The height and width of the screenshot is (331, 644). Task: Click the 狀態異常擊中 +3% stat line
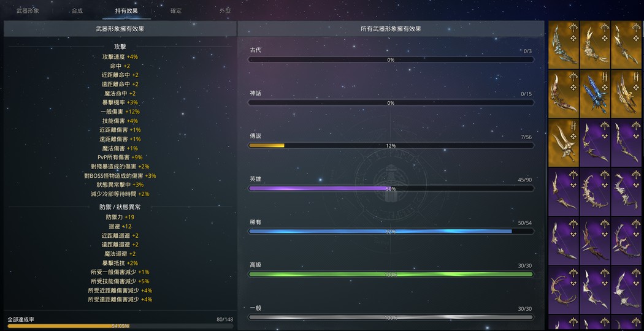[x=120, y=185]
